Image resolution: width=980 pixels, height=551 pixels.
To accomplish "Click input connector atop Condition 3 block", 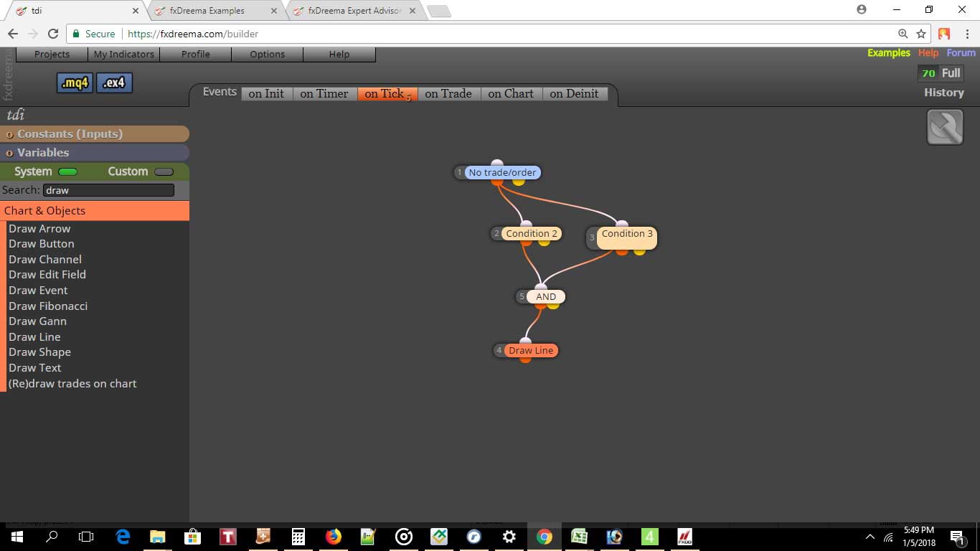I will [x=622, y=225].
